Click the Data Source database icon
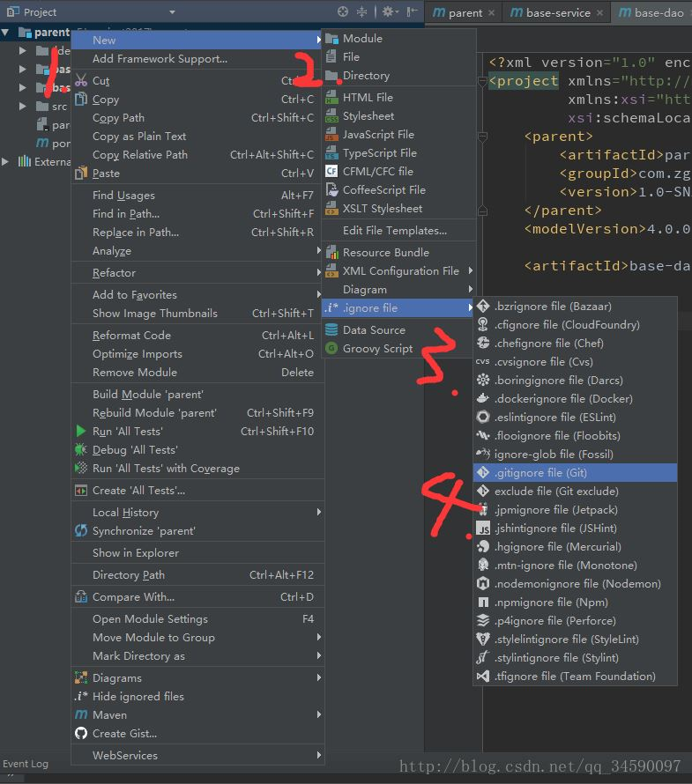692x784 pixels. (x=331, y=330)
